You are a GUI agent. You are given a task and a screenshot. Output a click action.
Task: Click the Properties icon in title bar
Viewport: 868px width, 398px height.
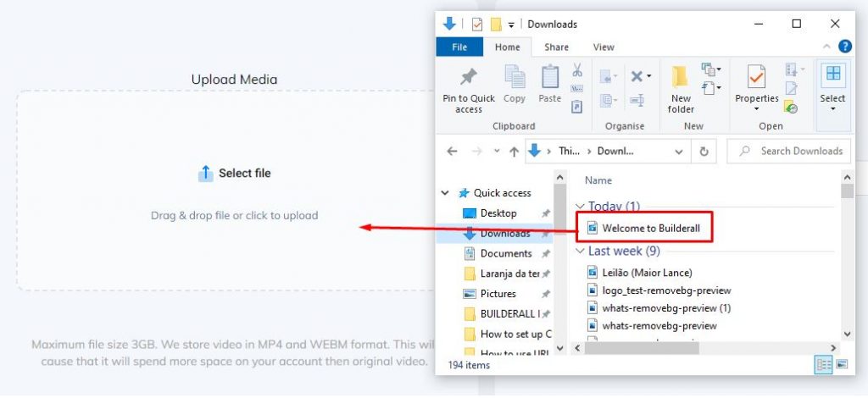(476, 25)
